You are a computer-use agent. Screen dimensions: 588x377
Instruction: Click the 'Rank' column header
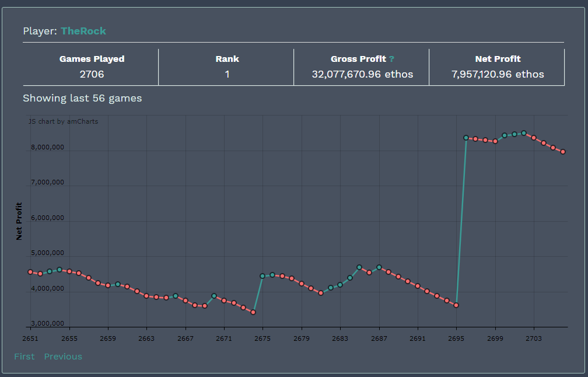click(228, 59)
